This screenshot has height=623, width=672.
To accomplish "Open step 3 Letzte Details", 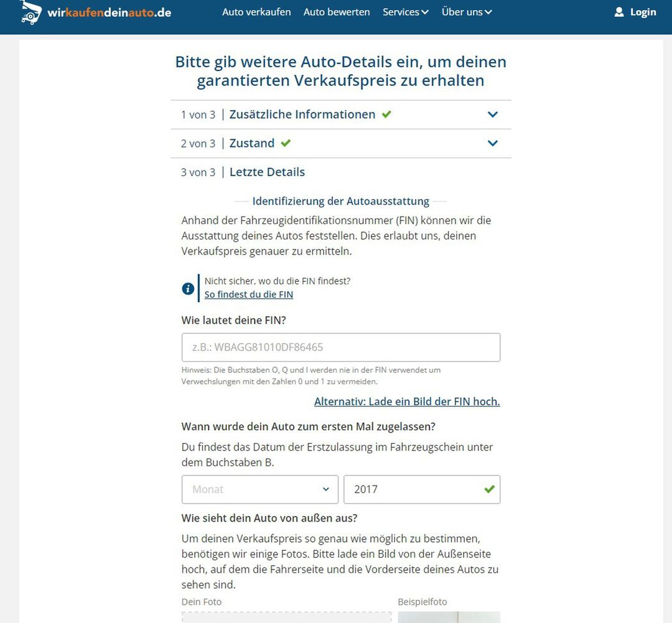I will [x=267, y=172].
